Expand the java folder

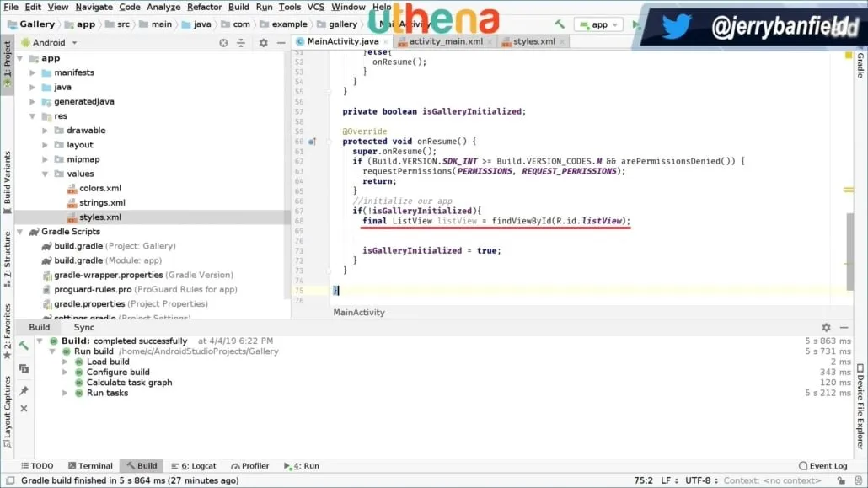(32, 87)
